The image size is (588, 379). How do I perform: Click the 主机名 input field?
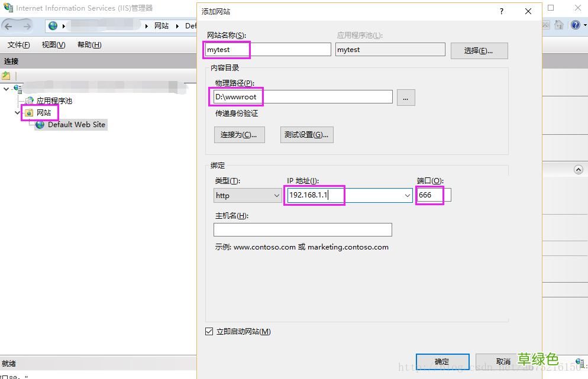(x=303, y=229)
